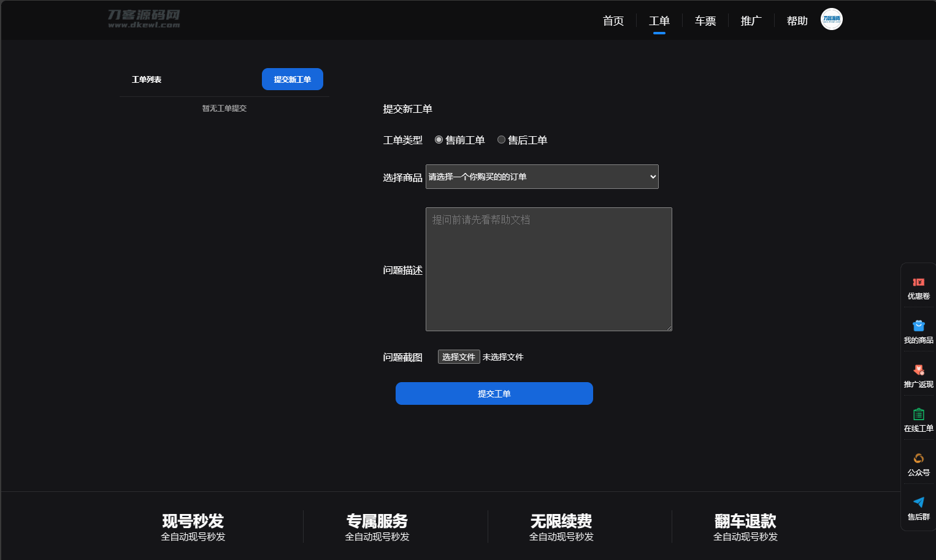Click 选择文件 to upload screenshot

(458, 357)
